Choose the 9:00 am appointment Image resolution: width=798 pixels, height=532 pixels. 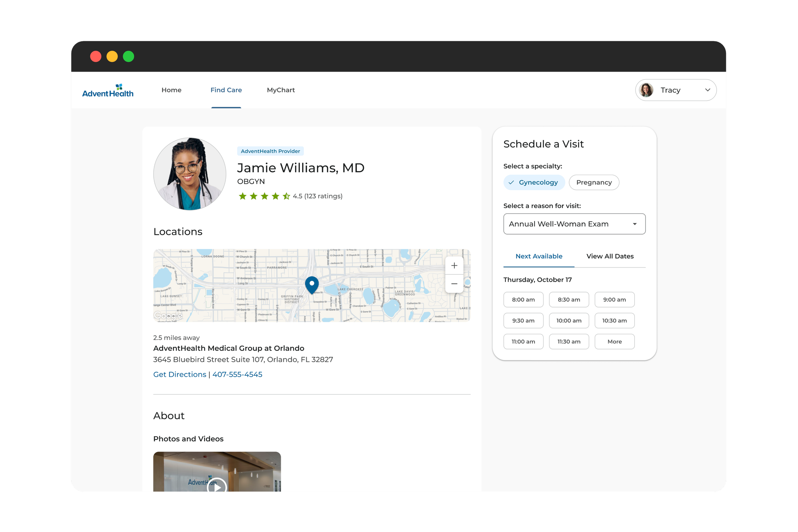614,300
